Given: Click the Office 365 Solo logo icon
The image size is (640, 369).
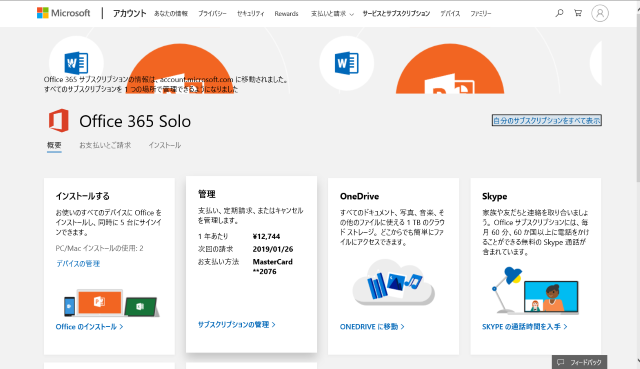Looking at the screenshot, I should tap(59, 120).
